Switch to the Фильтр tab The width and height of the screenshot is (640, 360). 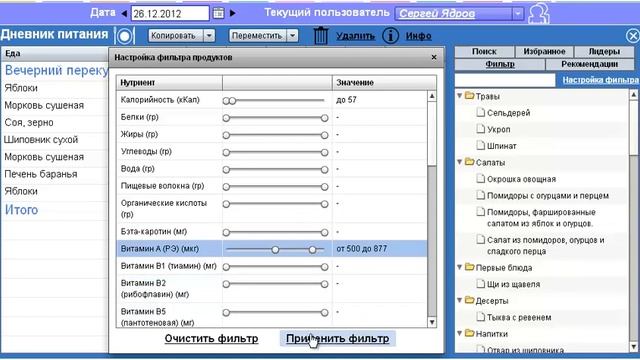pyautogui.click(x=500, y=64)
